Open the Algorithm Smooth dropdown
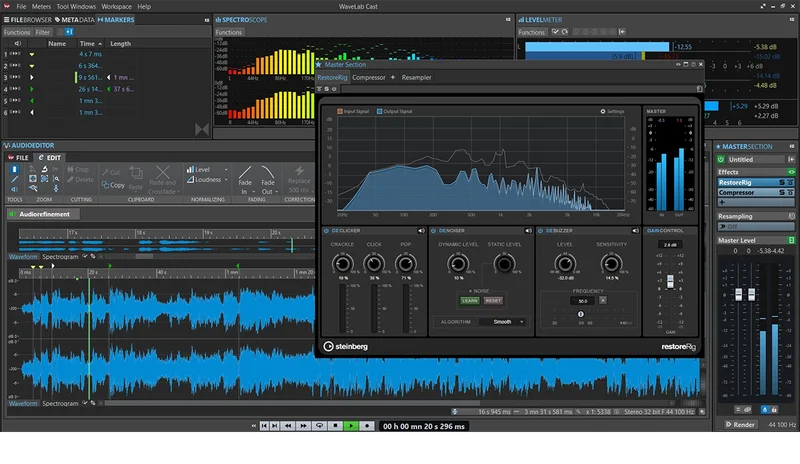 pos(503,322)
